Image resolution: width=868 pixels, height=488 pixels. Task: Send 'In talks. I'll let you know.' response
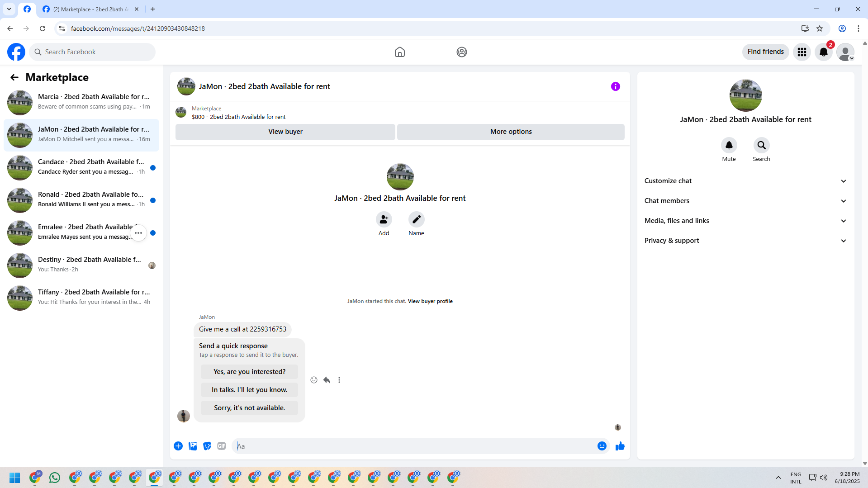tap(250, 390)
